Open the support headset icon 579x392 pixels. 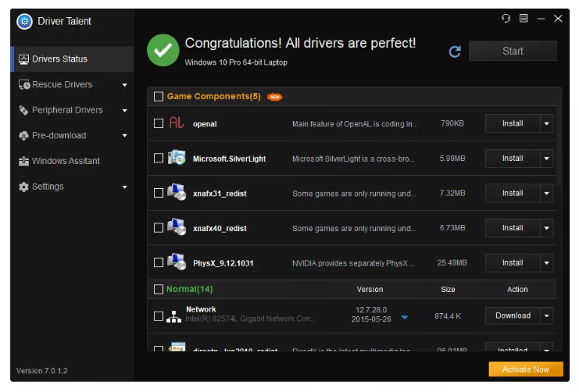click(x=506, y=18)
